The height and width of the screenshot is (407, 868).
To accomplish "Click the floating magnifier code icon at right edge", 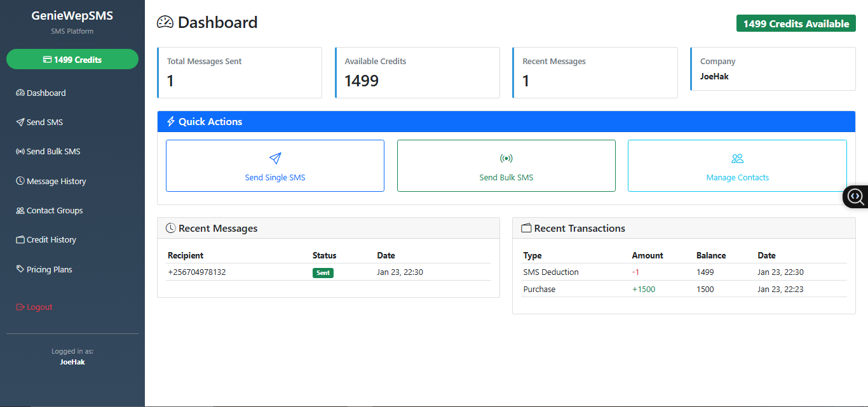I will click(x=855, y=197).
